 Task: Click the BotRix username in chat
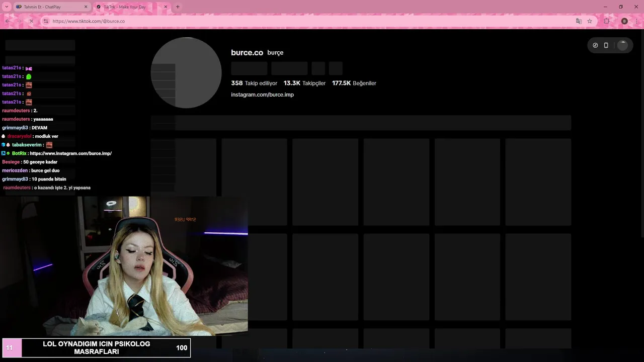19,153
